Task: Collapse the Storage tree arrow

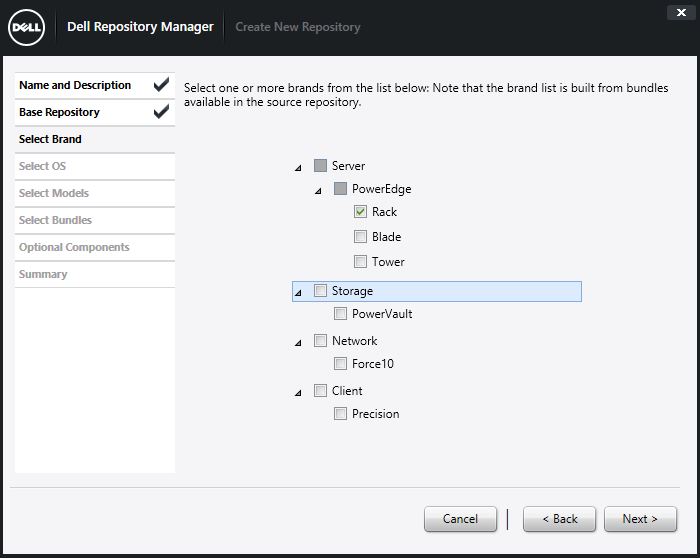Action: coord(299,293)
